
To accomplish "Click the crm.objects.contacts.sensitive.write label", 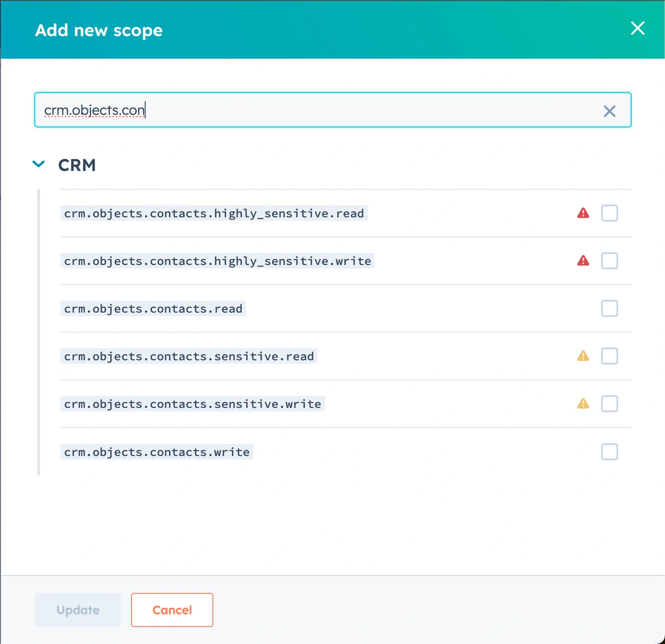I will pos(192,404).
